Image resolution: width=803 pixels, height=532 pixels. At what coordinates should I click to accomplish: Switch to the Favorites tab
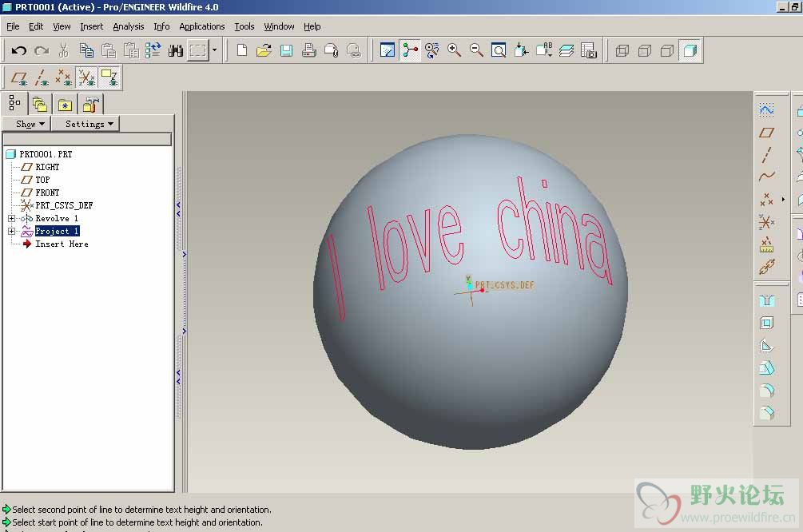coord(65,105)
